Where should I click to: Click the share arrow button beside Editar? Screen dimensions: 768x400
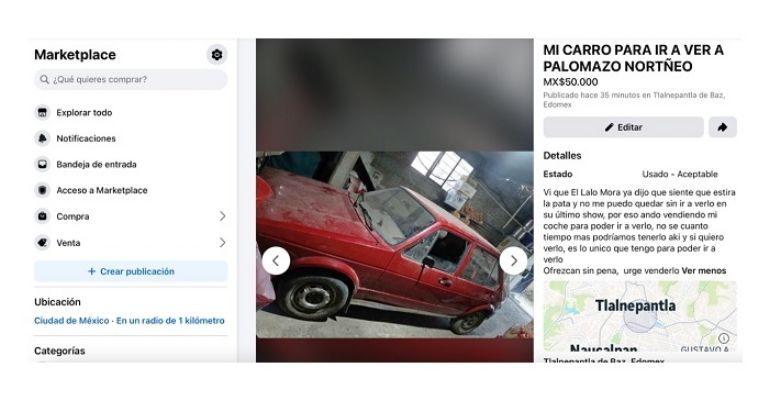[722, 127]
